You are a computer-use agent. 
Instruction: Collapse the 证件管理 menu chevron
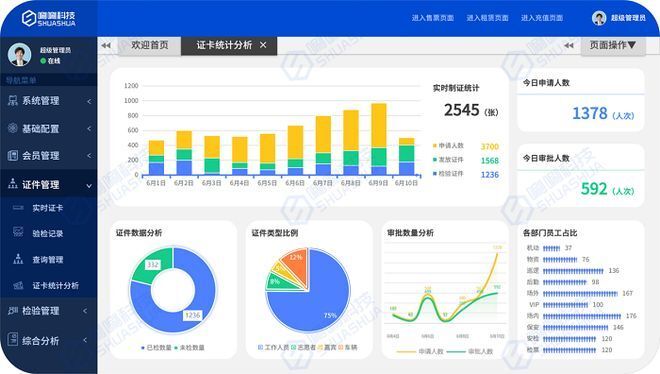click(x=89, y=186)
